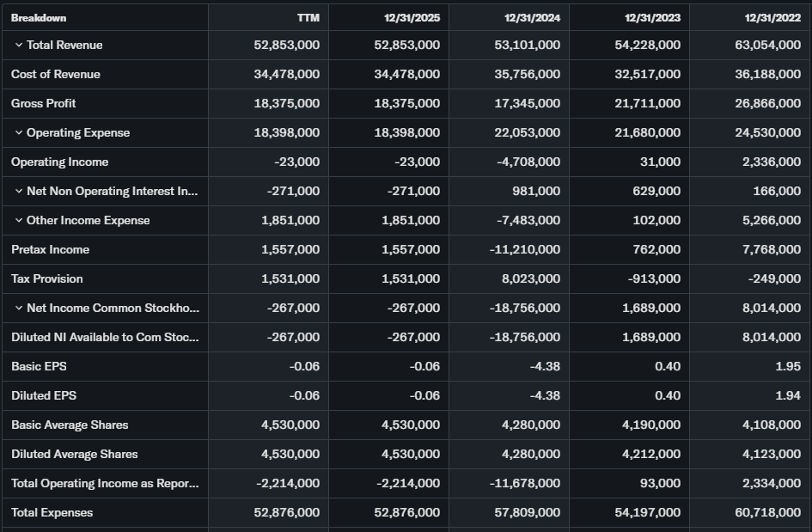Select the Cost of Revenue row label

click(56, 74)
